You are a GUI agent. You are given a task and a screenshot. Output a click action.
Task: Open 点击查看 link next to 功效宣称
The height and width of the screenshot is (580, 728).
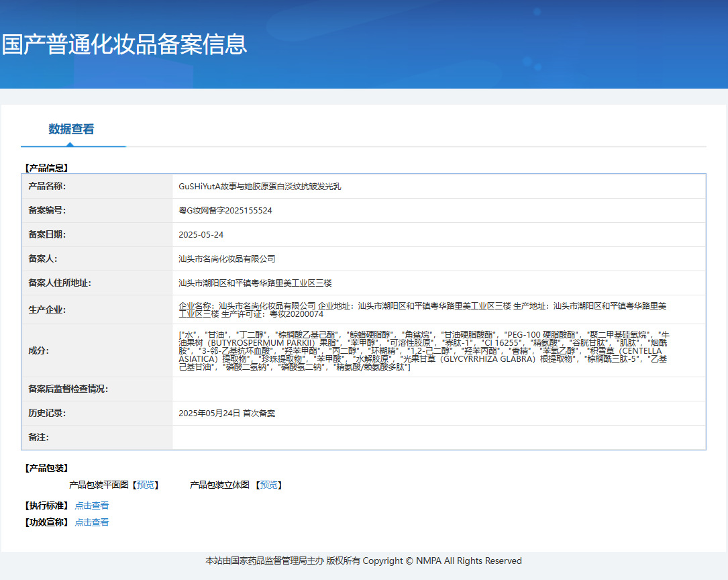[91, 522]
